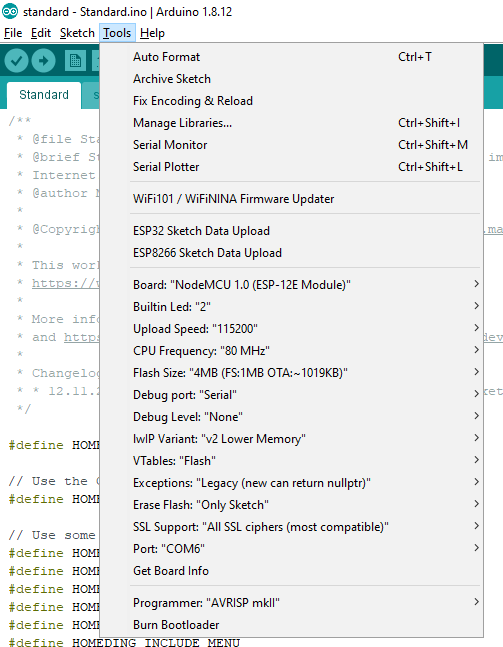Run ESP8266 Sketch Data Upload

[291, 253]
